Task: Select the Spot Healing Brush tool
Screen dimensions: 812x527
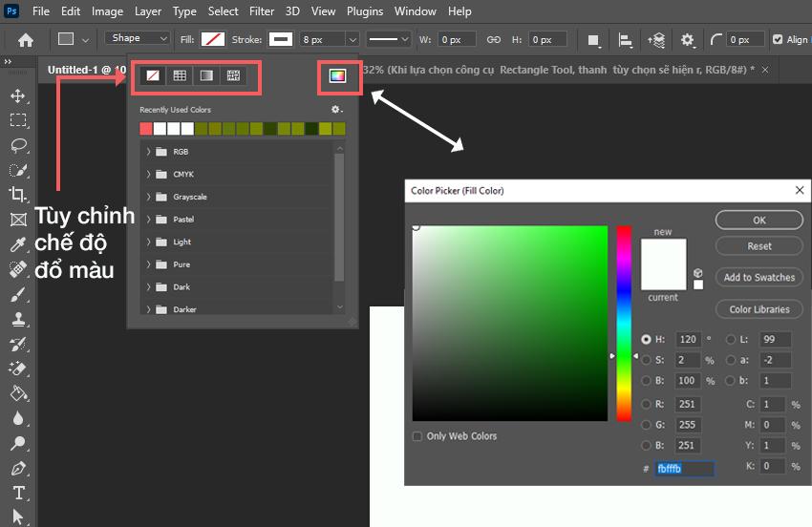Action: 18,269
